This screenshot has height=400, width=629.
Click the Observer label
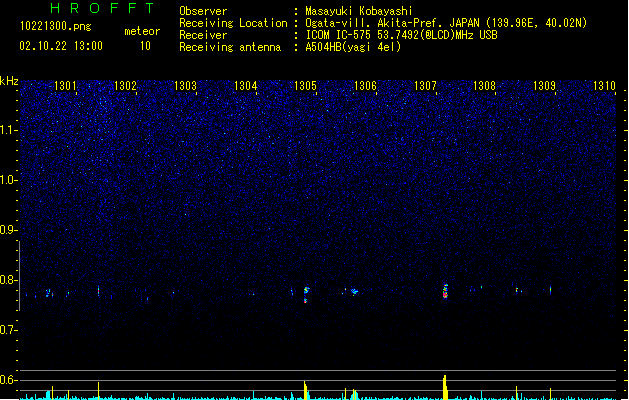coord(203,11)
